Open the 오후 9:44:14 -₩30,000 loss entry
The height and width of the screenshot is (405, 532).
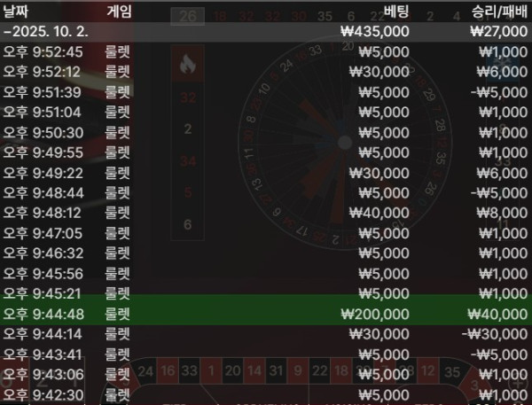(x=266, y=334)
